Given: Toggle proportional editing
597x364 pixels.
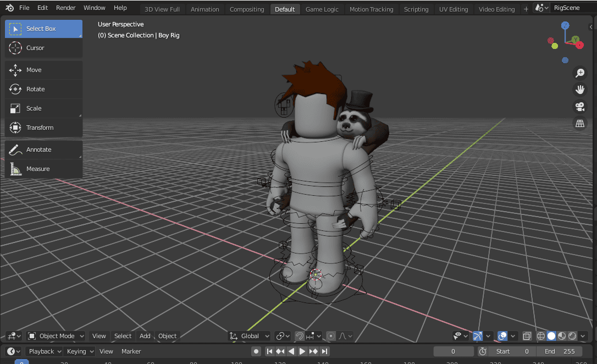Looking at the screenshot, I should coord(330,335).
